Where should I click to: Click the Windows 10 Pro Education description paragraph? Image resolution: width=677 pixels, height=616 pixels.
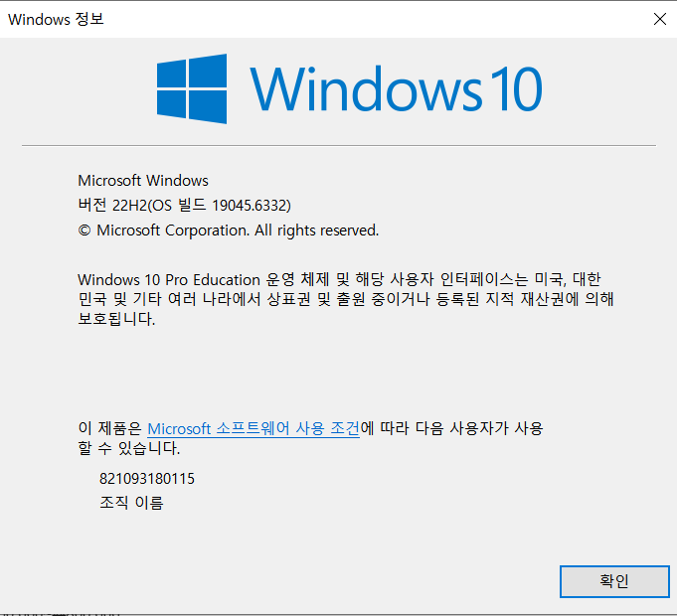tap(345, 299)
